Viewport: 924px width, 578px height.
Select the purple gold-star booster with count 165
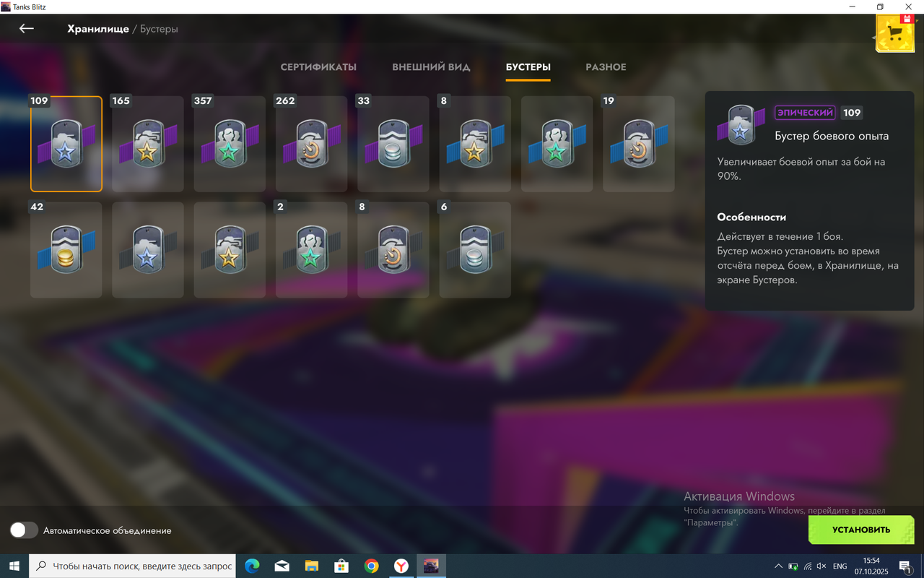(148, 144)
